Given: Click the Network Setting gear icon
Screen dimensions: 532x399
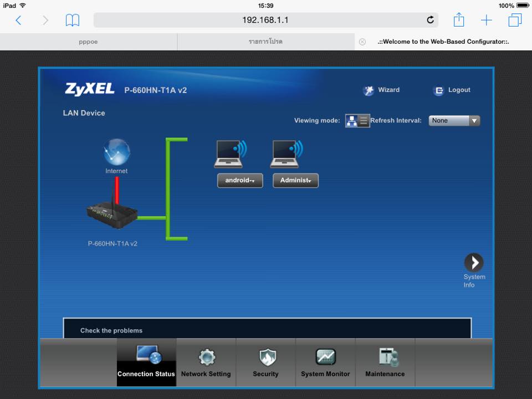Looking at the screenshot, I should tap(207, 357).
